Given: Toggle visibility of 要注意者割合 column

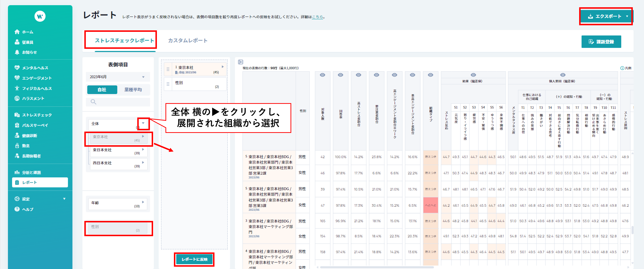Looking at the screenshot, I should pos(376,75).
